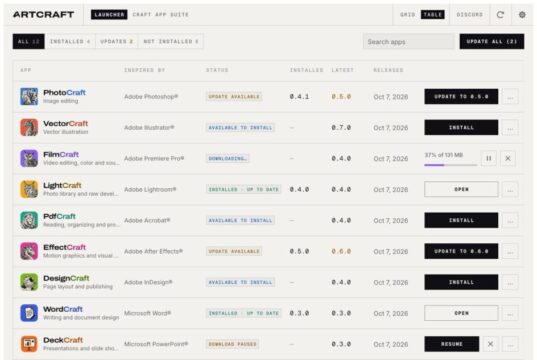Image resolution: width=537 pixels, height=360 pixels.
Task: Open more options for WordCraft
Action: (510, 313)
